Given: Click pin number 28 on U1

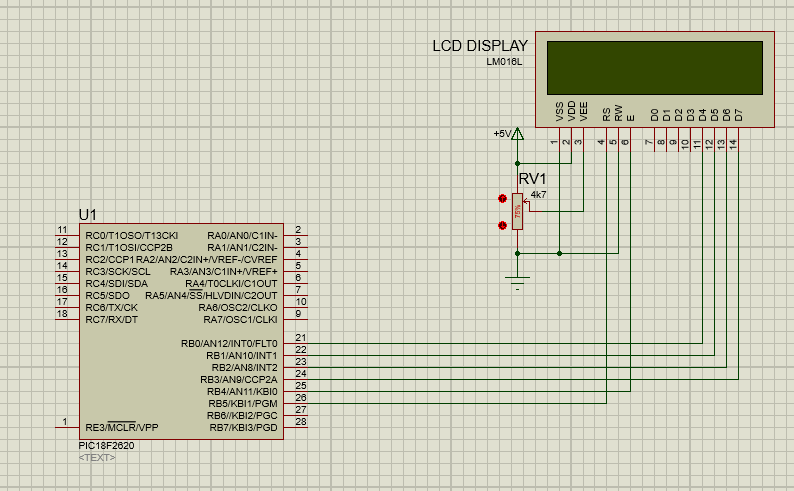Looking at the screenshot, I should pyautogui.click(x=301, y=422).
